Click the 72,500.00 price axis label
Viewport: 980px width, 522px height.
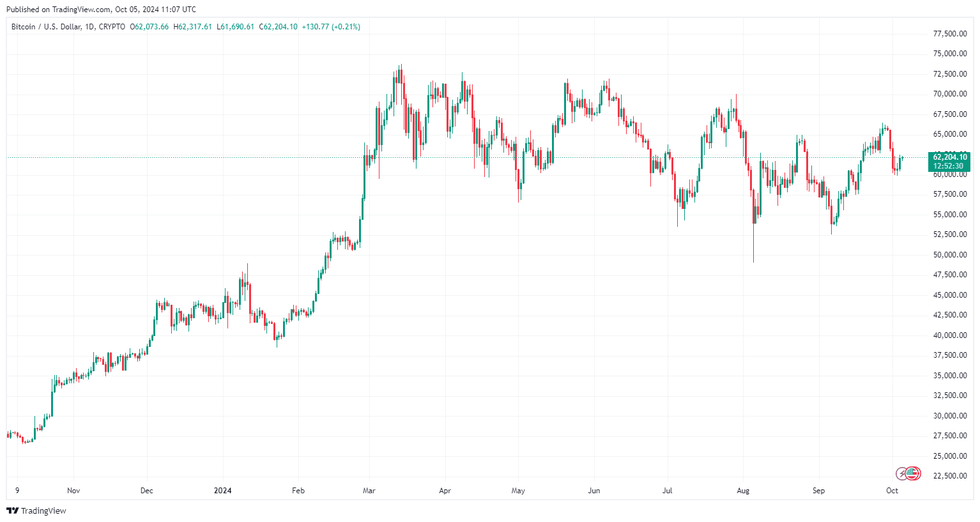click(x=950, y=74)
